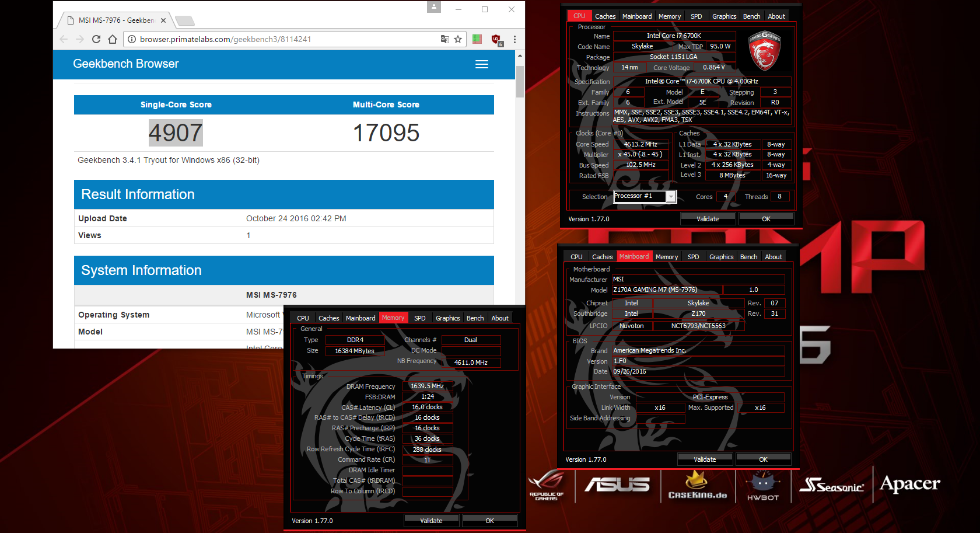Viewport: 980px width, 533px height.
Task: Switch to CPU tab in Memory window
Action: tap(303, 318)
